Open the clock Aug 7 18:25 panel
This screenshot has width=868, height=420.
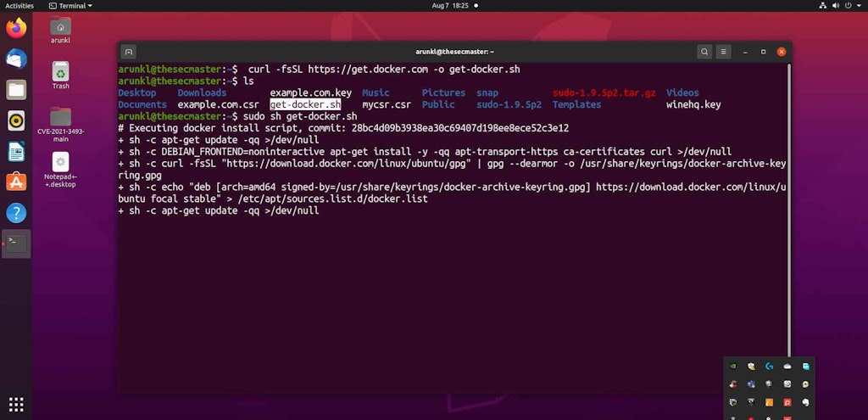(x=450, y=6)
